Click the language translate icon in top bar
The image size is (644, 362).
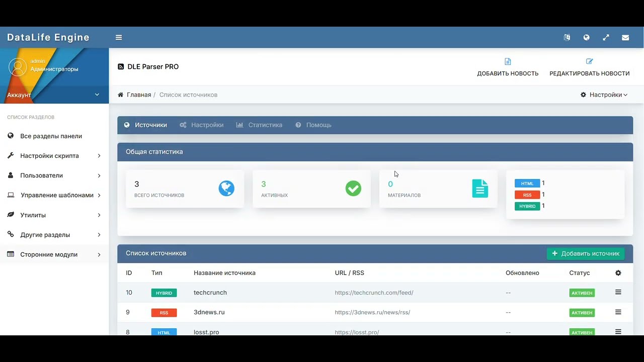pos(567,37)
